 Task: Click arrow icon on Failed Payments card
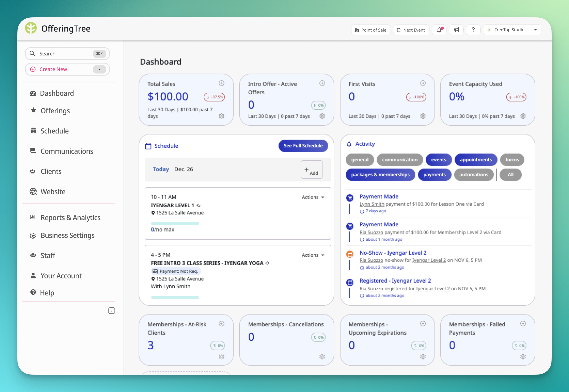tap(523, 324)
